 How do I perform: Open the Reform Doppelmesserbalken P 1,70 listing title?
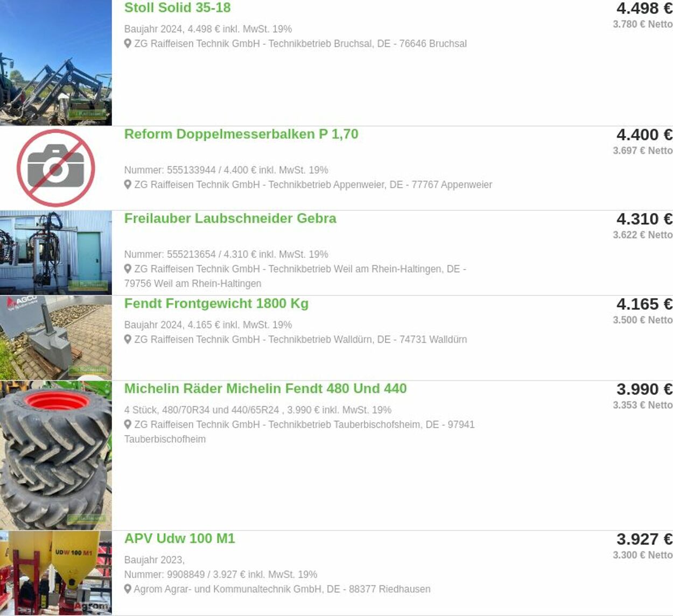tap(241, 134)
